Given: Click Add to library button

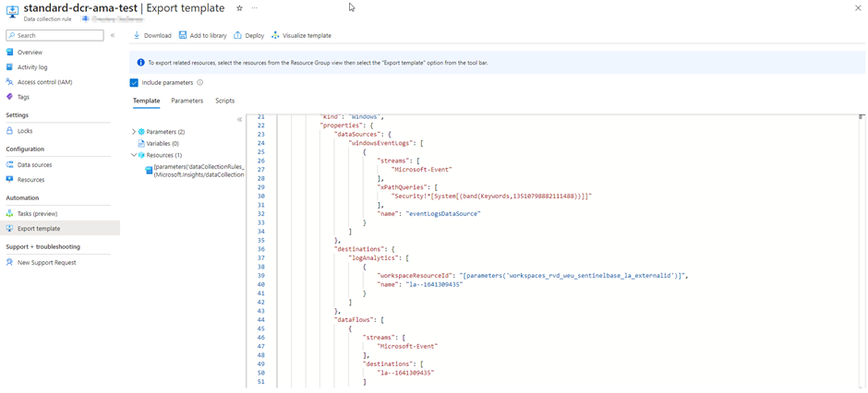Looking at the screenshot, I should [x=202, y=35].
